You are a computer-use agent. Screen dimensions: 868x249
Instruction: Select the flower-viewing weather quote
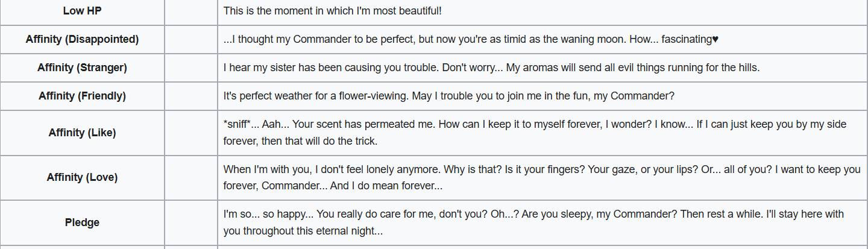[448, 96]
